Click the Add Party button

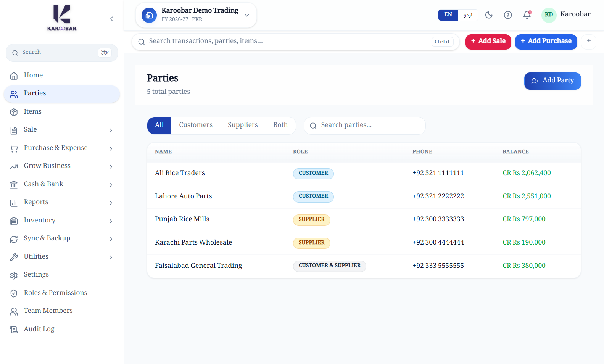pyautogui.click(x=552, y=81)
